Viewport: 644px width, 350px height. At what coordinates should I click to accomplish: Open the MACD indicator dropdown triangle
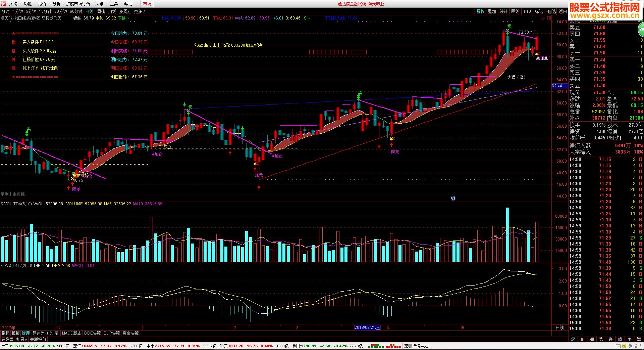point(2,265)
